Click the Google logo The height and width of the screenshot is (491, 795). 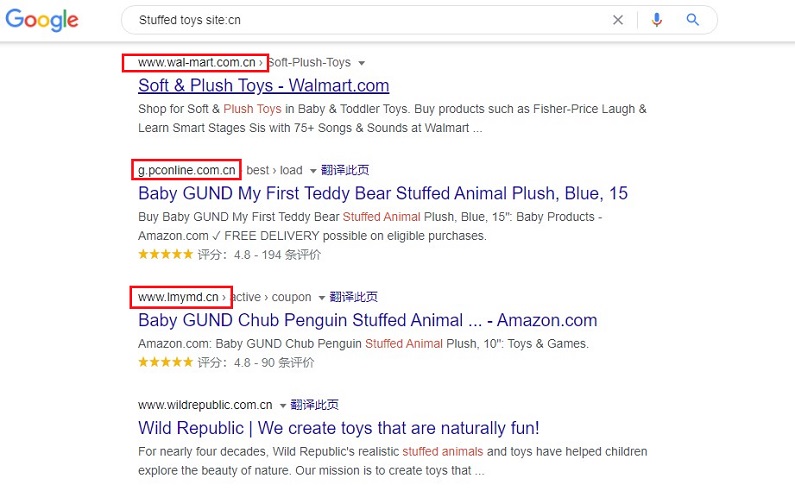46,20
